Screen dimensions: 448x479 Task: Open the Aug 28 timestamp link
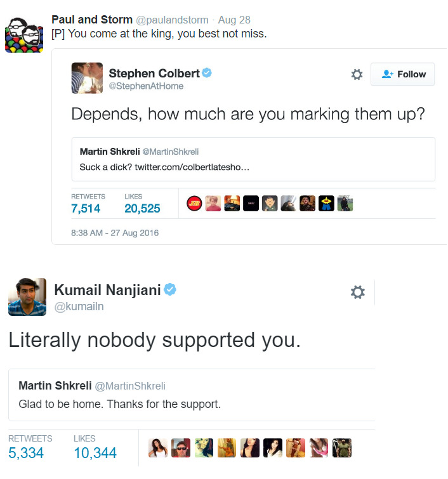(234, 20)
